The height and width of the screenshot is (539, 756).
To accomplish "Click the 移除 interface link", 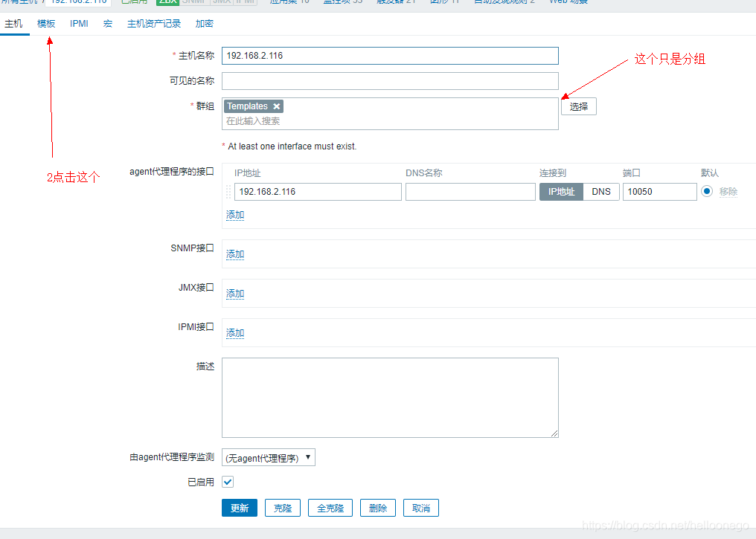I will coord(728,192).
